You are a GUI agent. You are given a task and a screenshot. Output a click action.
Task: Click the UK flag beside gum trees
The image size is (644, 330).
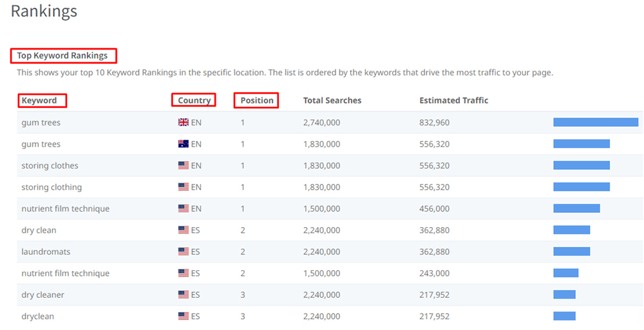tap(184, 122)
